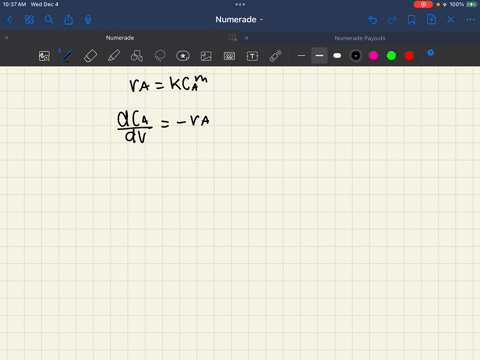This screenshot has height=360, width=480.
Task: Select the Eraser tool
Action: tap(90, 56)
